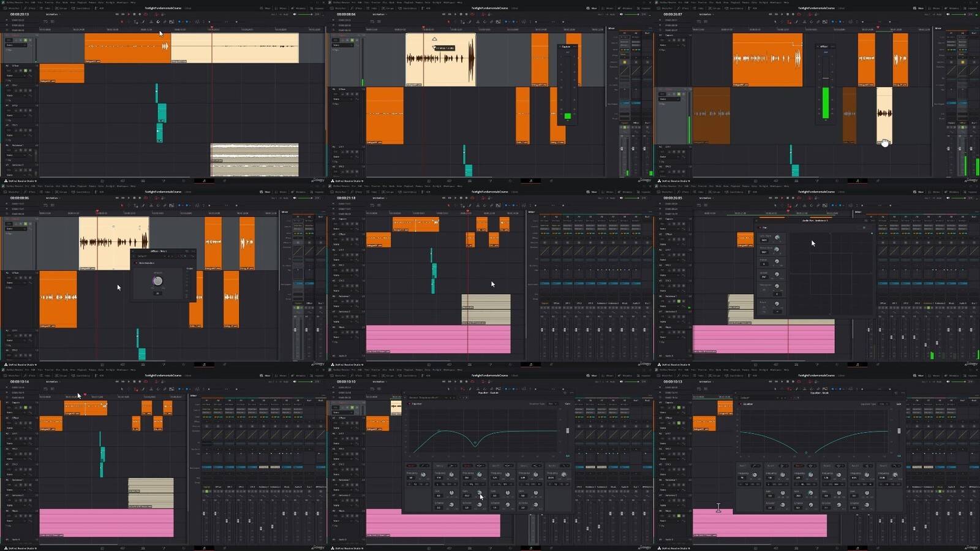Turn the Noise Reduction threshold knob in the dialog
The height and width of the screenshot is (551, 980).
158,281
